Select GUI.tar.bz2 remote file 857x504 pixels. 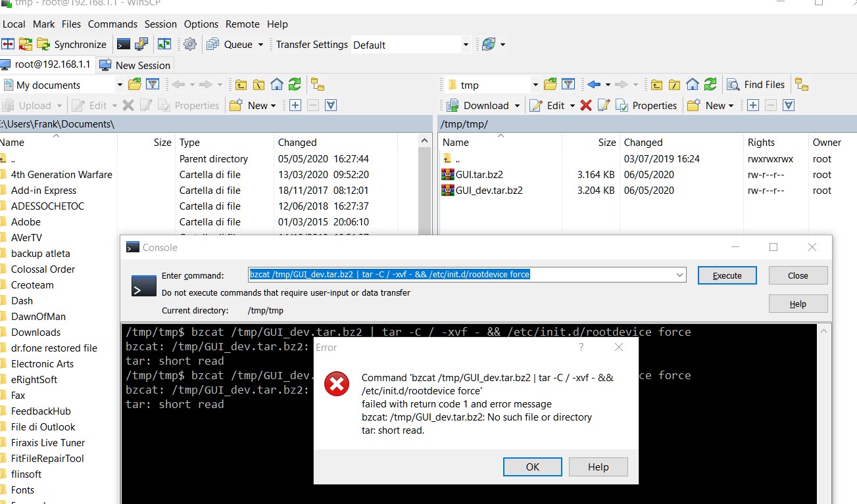click(x=480, y=175)
